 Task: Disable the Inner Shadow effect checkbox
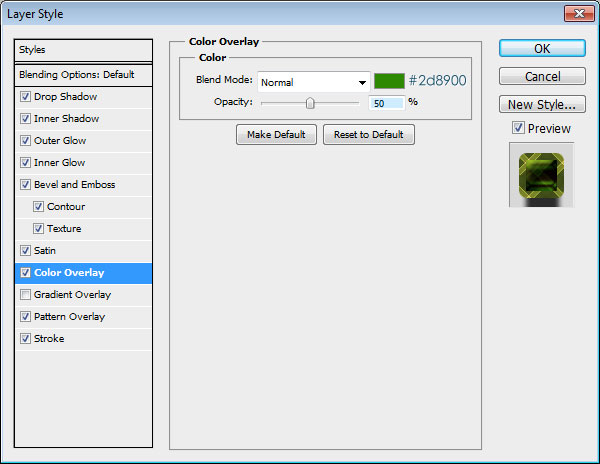coord(25,119)
